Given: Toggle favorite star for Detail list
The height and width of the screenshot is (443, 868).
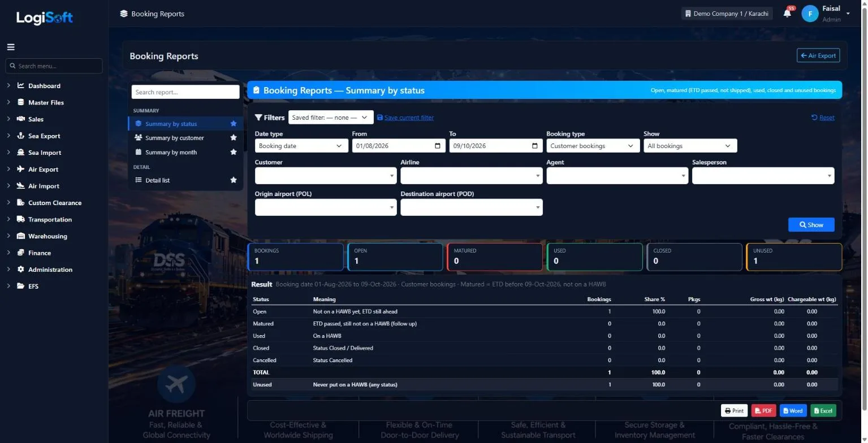Looking at the screenshot, I should click(234, 180).
